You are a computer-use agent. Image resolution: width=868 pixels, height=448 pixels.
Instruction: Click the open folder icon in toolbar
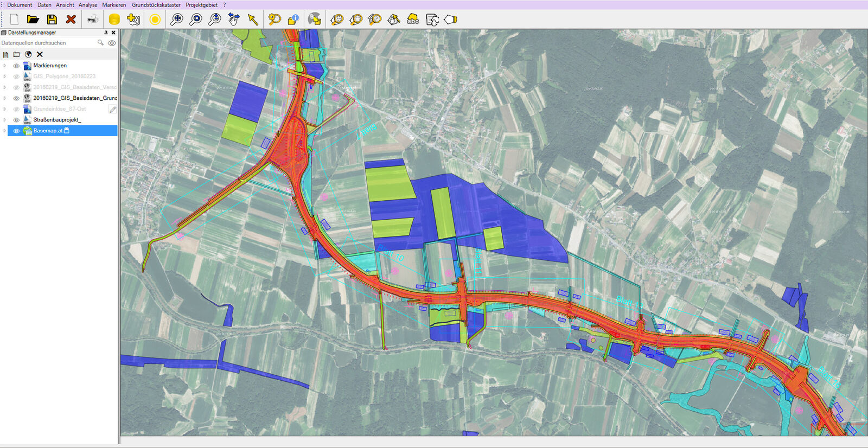(33, 20)
